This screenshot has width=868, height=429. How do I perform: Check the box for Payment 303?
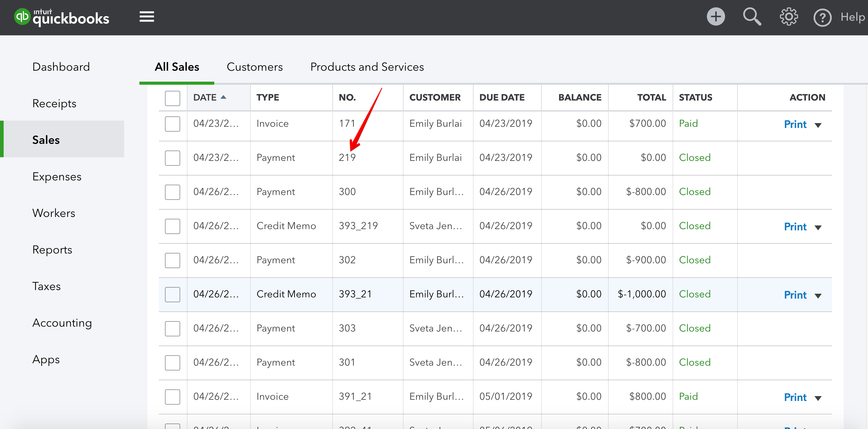point(173,328)
